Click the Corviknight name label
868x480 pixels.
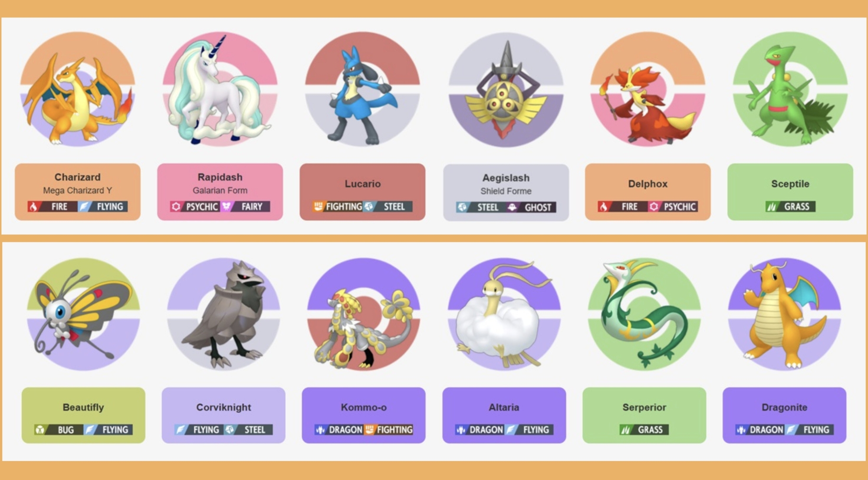pos(224,407)
